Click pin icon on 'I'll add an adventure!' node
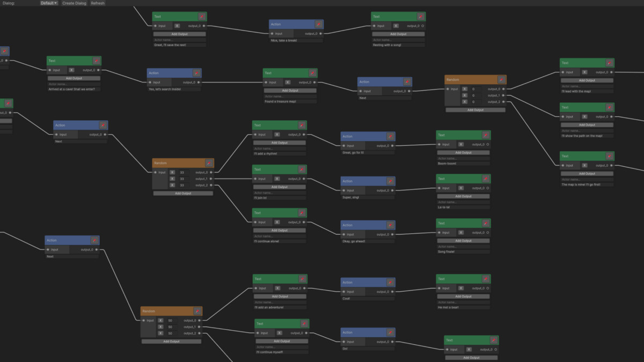This screenshot has height=362, width=644. (x=303, y=279)
